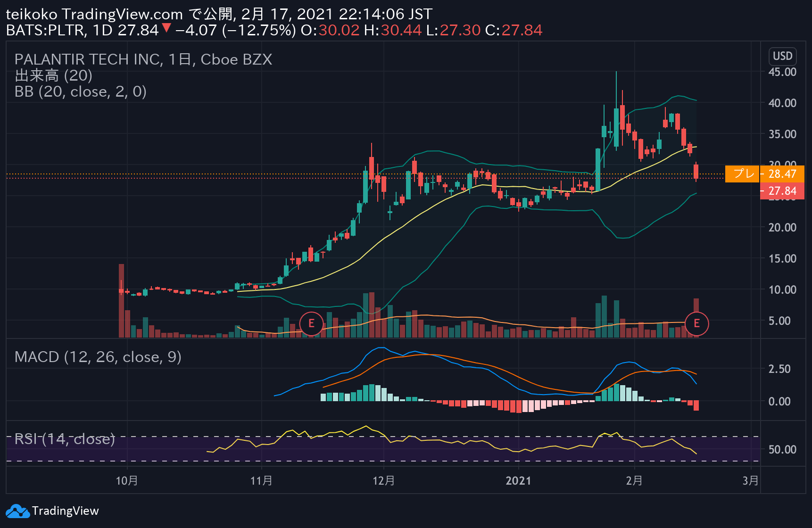Click the February earnings E marker

tap(696, 323)
